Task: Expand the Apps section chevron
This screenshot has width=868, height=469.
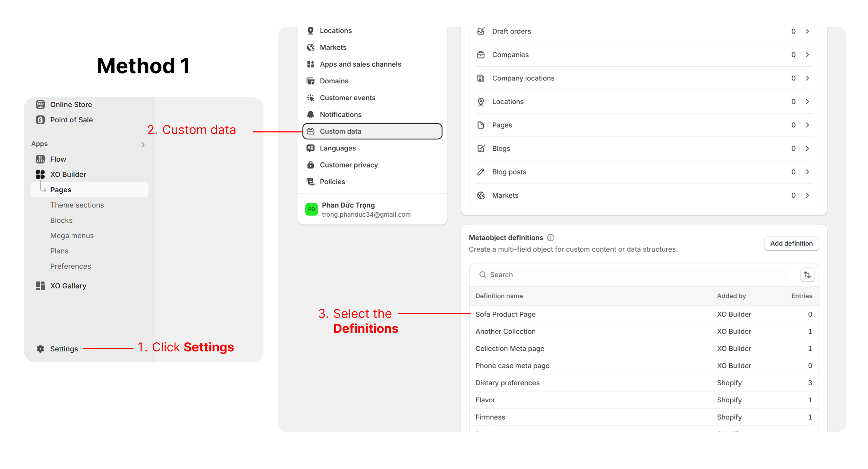Action: tap(143, 145)
